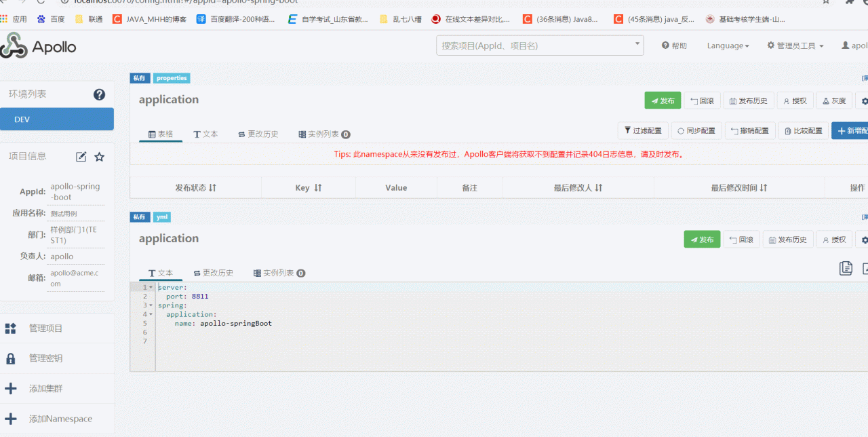
Task: Switch to 表格 tab in properties namespace
Action: coord(161,134)
